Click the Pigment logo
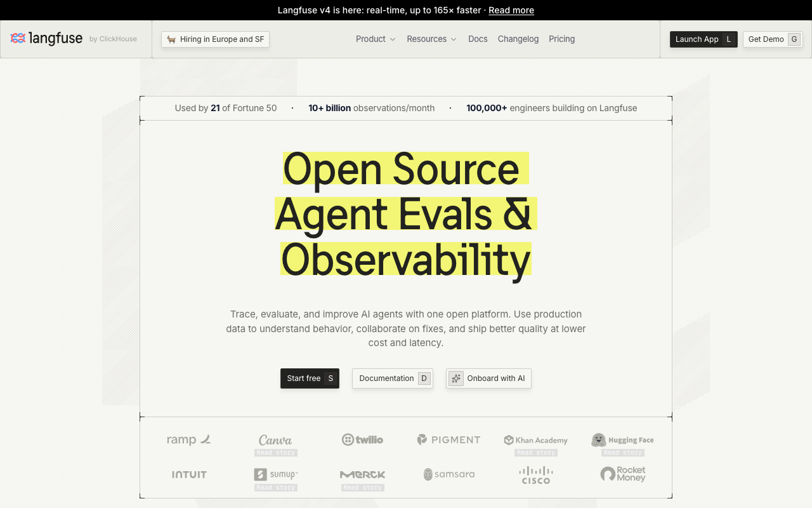812x508 pixels. coord(449,439)
